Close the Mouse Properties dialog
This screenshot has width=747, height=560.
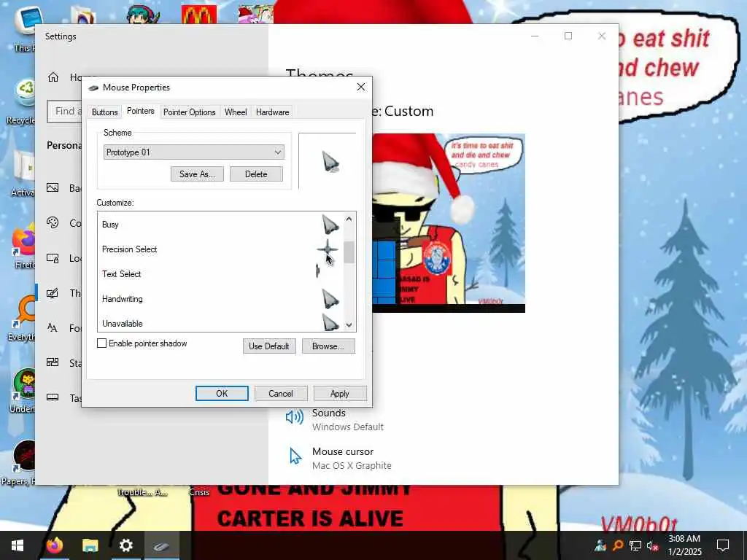(360, 87)
